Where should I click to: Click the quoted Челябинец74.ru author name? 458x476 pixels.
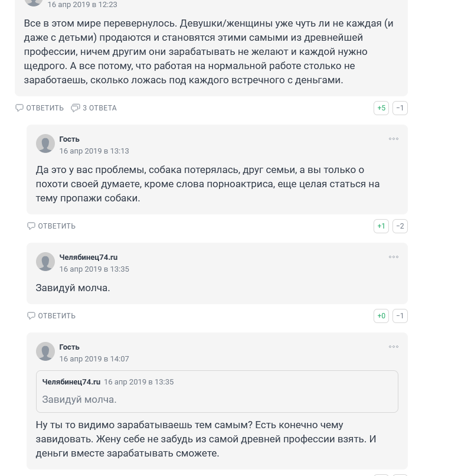[71, 382]
